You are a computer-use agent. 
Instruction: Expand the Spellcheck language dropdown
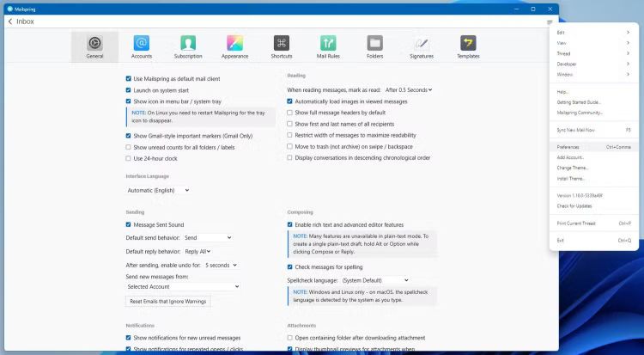point(374,279)
